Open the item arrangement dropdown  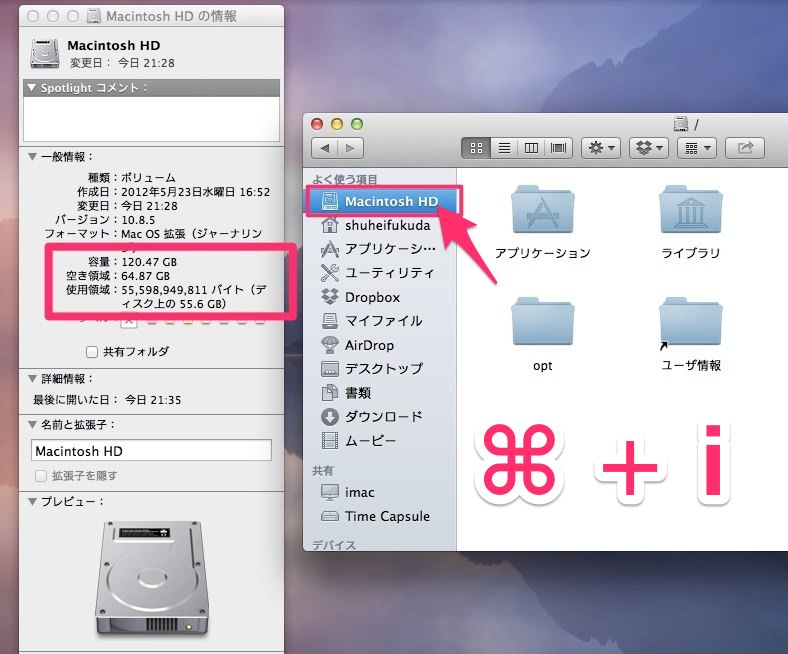coord(697,148)
